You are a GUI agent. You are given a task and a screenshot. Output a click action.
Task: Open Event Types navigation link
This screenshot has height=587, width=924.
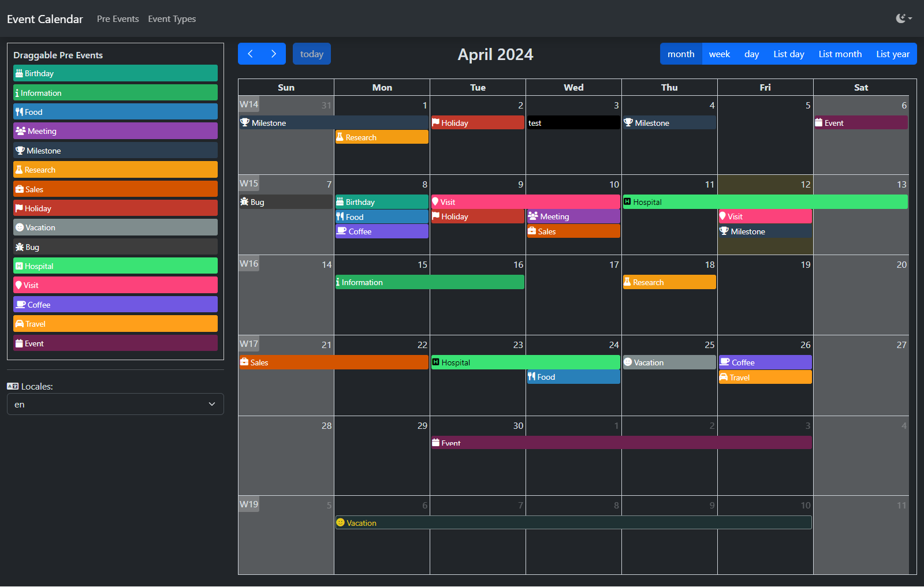(x=172, y=18)
